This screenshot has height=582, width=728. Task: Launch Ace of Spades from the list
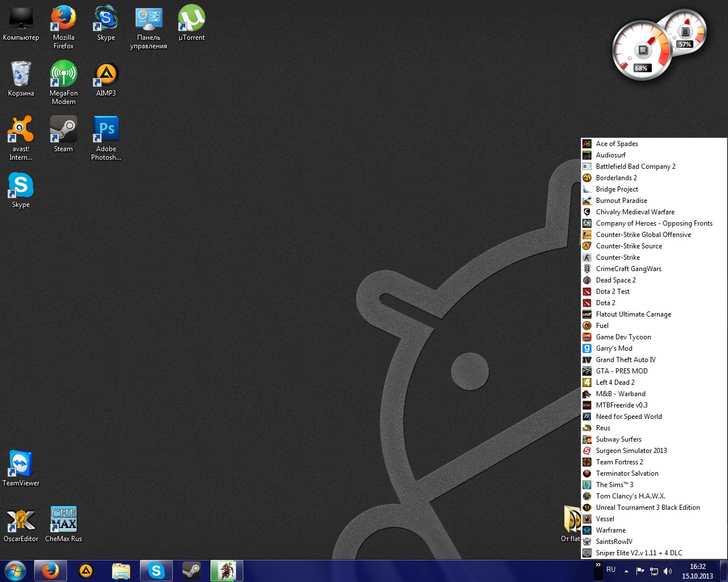[654, 144]
